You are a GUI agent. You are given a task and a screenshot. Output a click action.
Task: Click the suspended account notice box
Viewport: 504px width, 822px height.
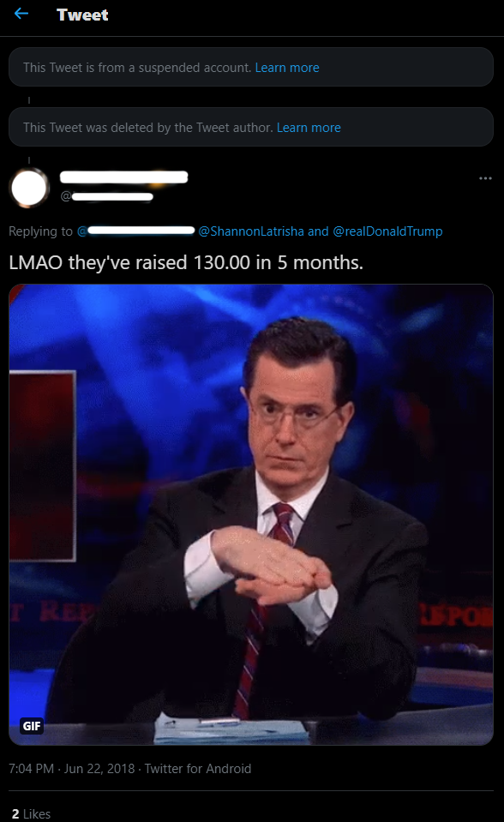251,67
